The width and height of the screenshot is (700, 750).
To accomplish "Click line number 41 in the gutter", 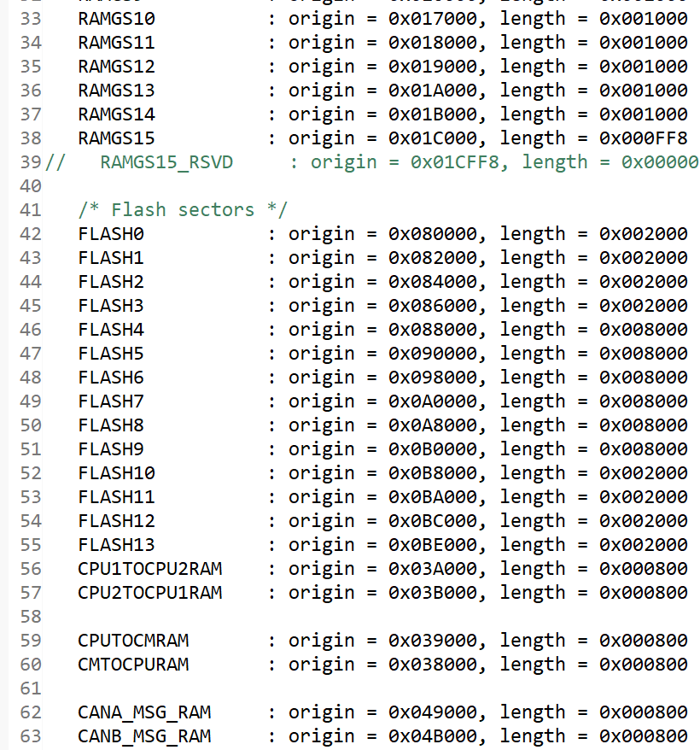I will 31,209.
